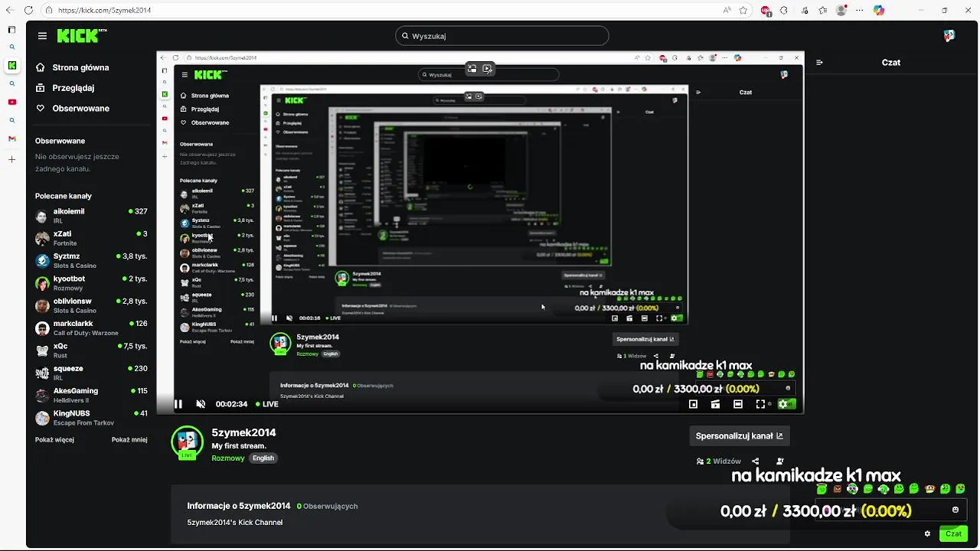Insert the brown box emote
980x551 pixels.
coord(837,489)
